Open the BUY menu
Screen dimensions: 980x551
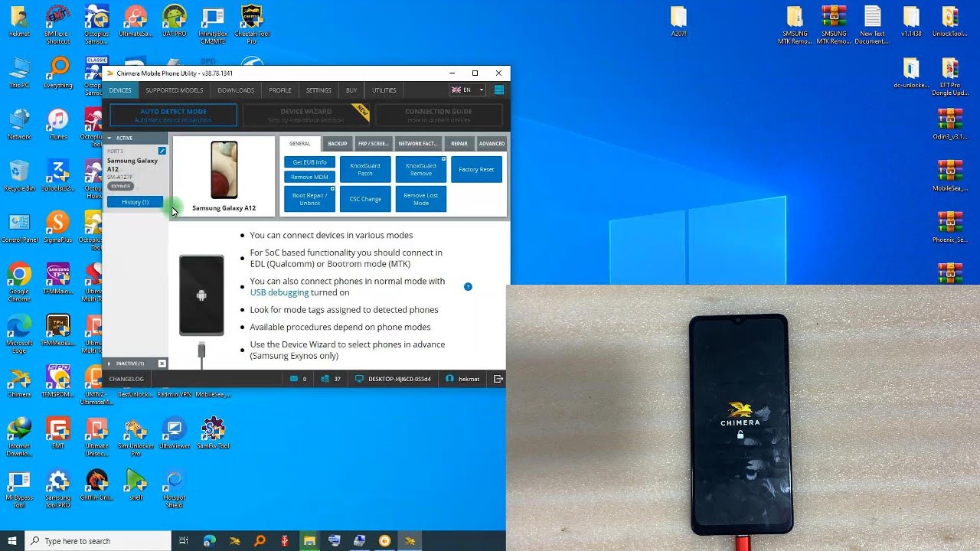[351, 90]
